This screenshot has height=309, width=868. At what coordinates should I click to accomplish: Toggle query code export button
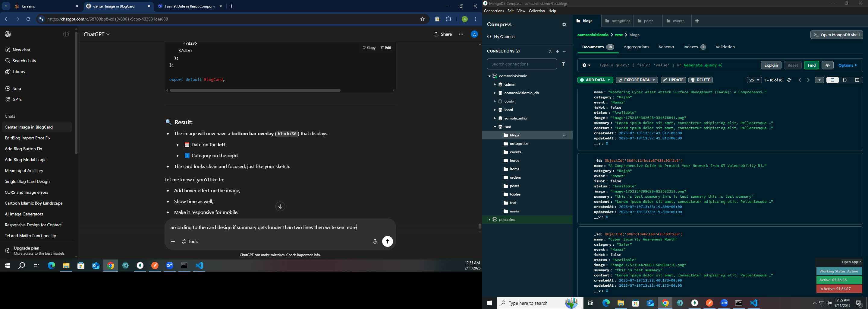[x=828, y=65]
